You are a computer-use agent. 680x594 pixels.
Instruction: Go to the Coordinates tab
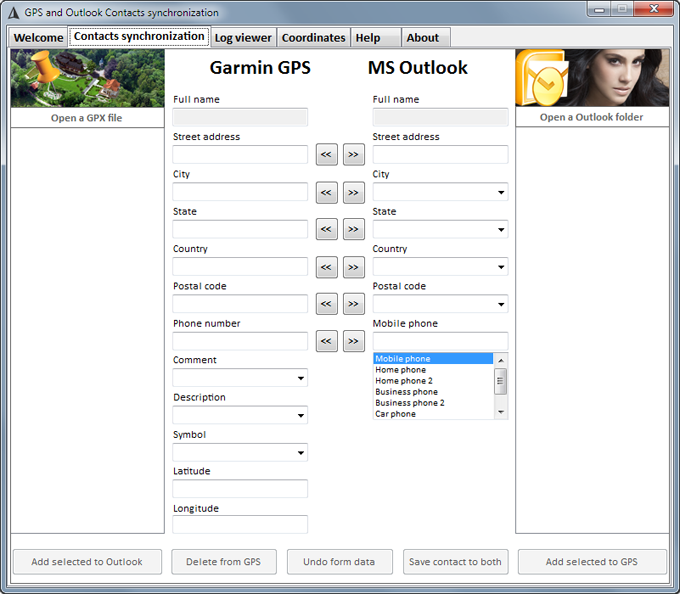(x=314, y=38)
